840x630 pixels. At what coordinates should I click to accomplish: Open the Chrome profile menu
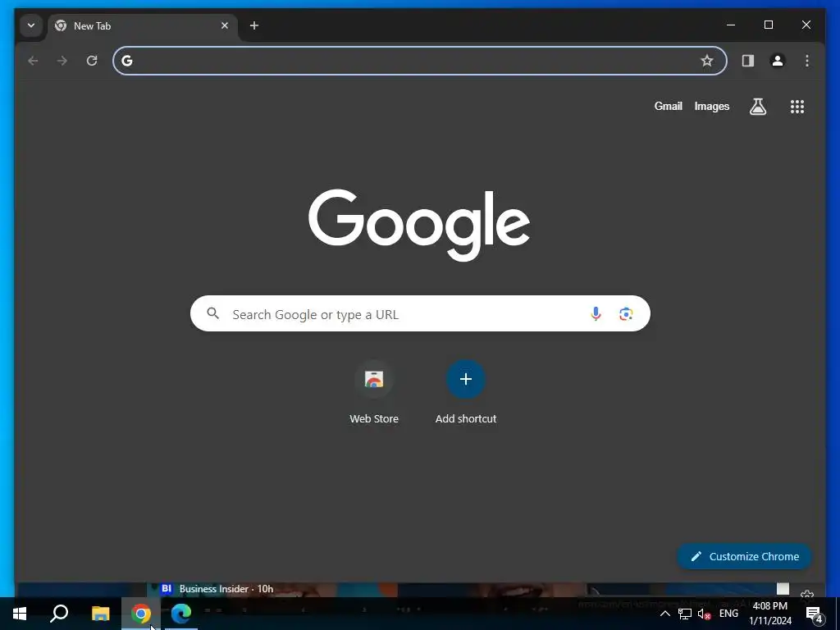(778, 61)
